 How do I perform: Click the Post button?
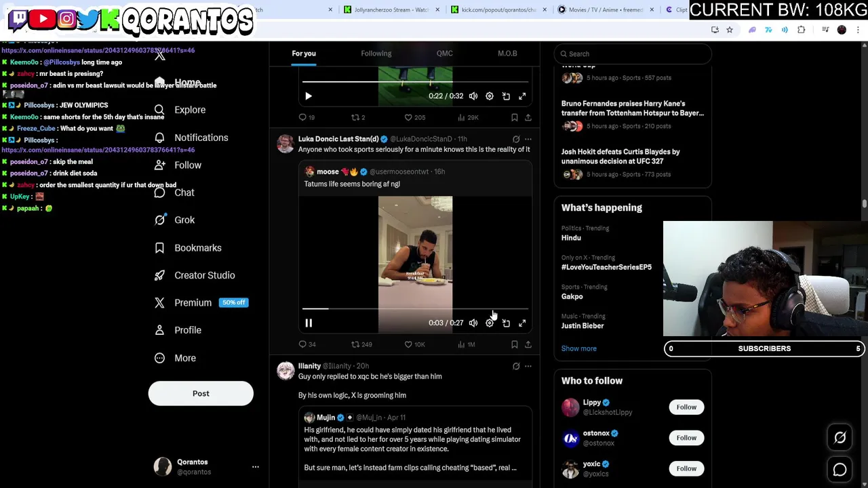(201, 393)
